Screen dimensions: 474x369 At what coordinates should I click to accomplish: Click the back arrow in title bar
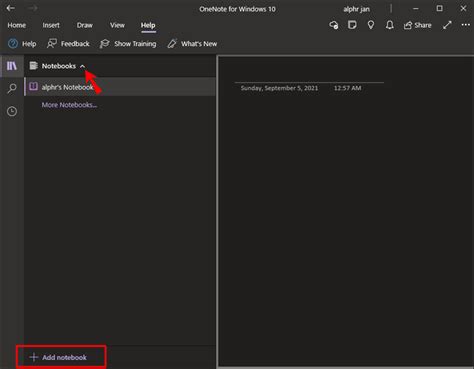click(10, 8)
